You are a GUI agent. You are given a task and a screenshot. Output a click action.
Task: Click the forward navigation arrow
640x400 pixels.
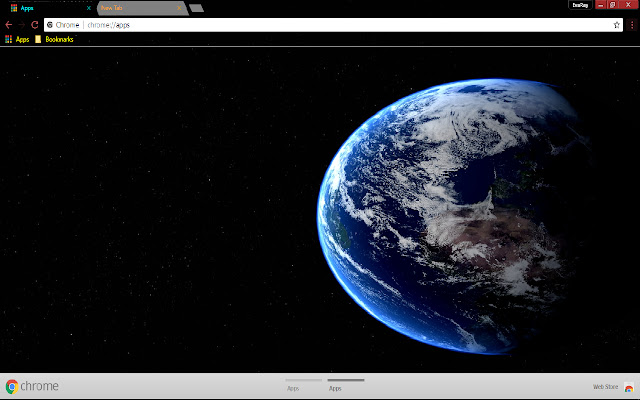22,25
